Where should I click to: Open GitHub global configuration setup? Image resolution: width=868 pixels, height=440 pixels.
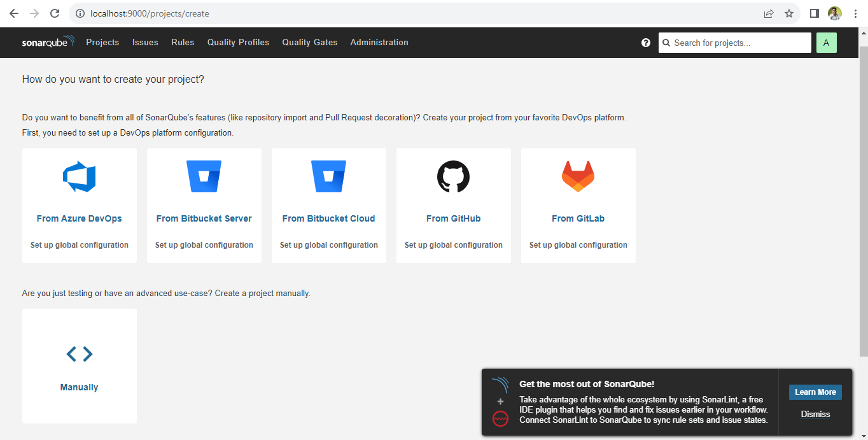[x=453, y=245]
